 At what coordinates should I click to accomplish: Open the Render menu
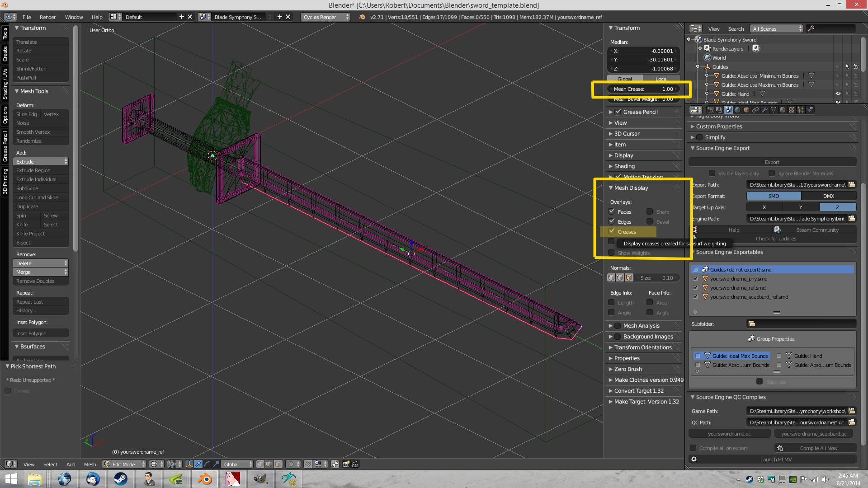[47, 17]
